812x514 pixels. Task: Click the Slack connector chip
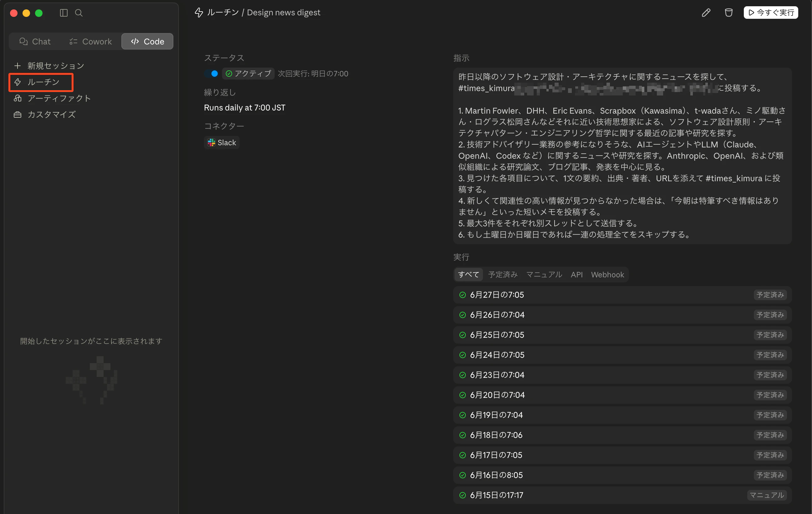click(x=221, y=142)
